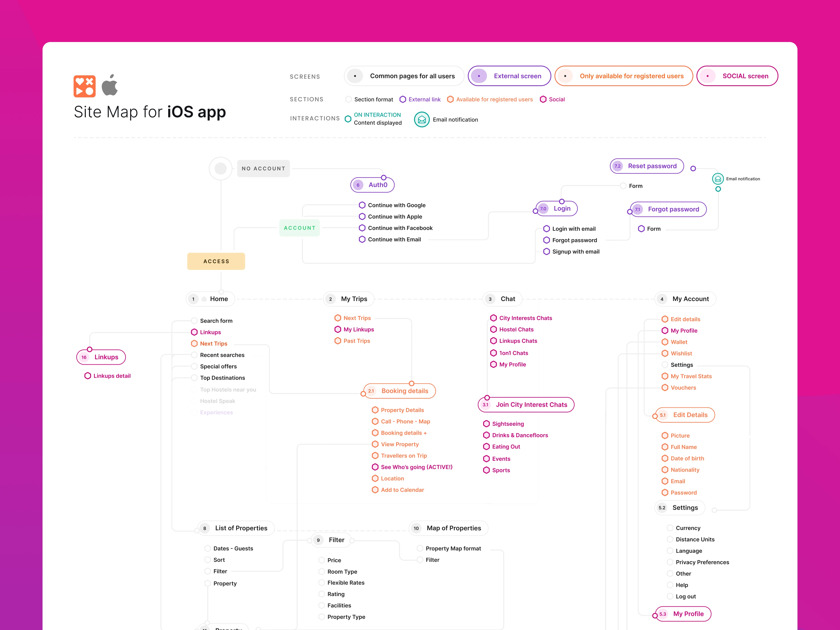The width and height of the screenshot is (840, 630).
Task: Click hexagon icon beside Wallet
Action: point(665,342)
